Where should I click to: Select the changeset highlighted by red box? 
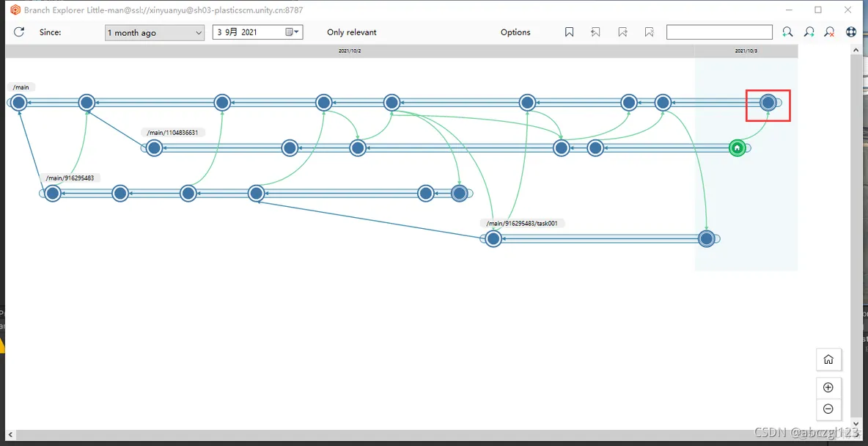tap(768, 103)
